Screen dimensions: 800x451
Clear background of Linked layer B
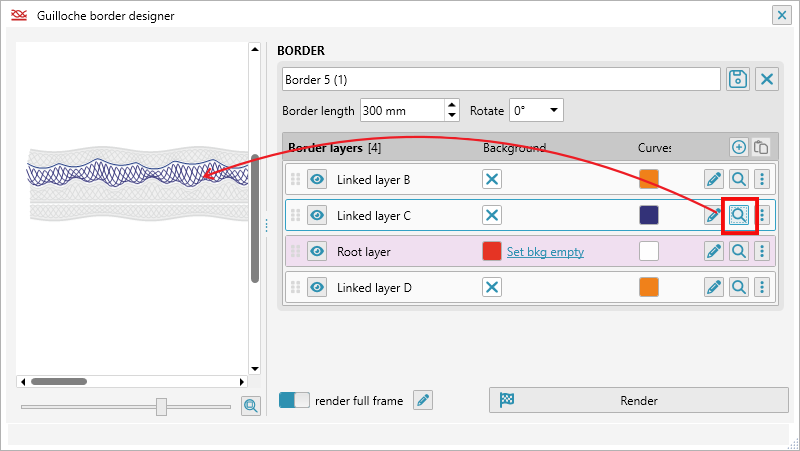(x=492, y=179)
